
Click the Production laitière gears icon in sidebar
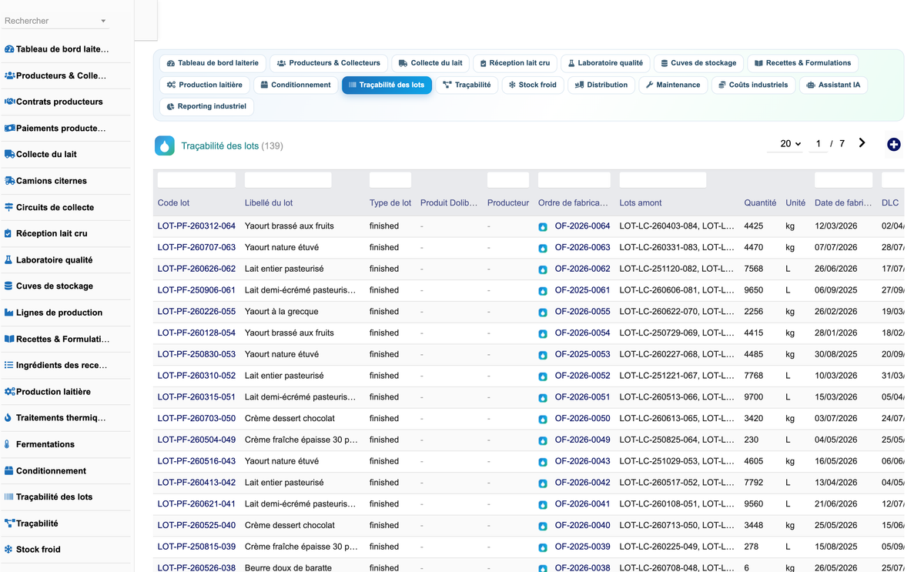point(9,391)
